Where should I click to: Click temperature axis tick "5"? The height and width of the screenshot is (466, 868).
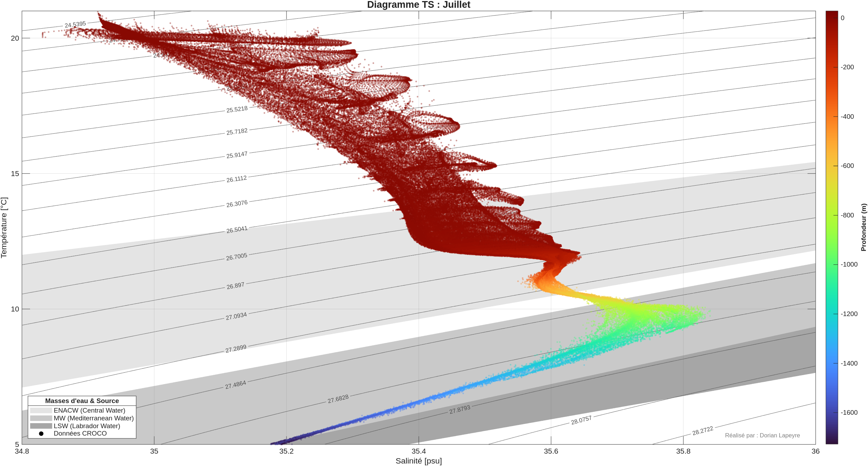click(x=17, y=444)
